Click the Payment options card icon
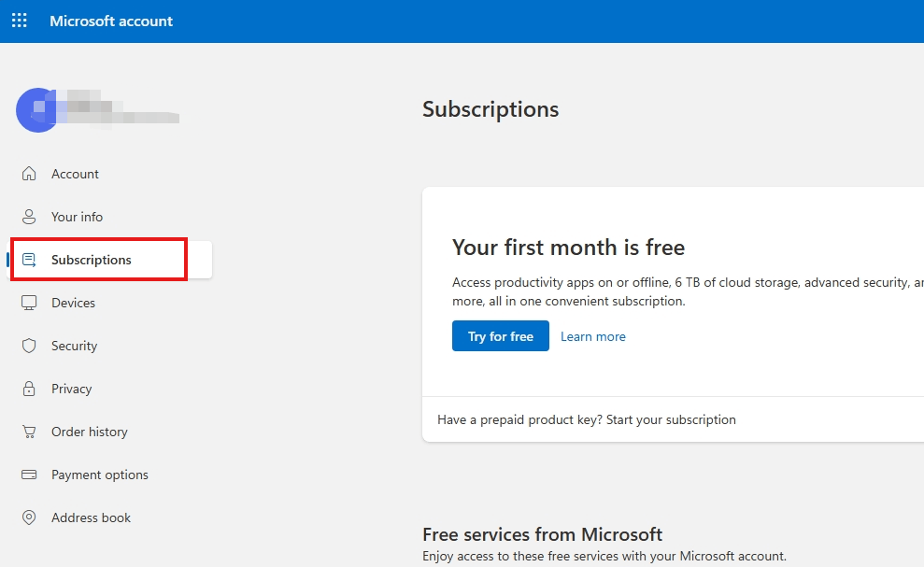The image size is (924, 567). coord(29,475)
